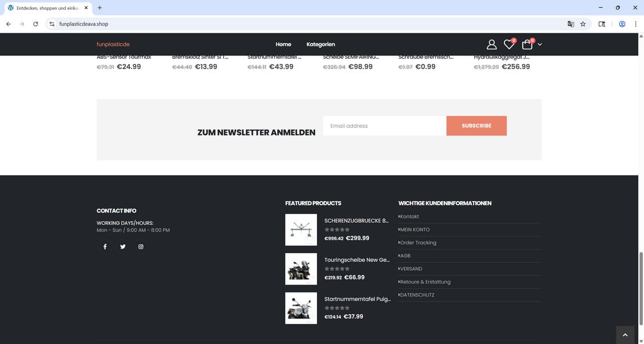Click the Email address newsletter field
This screenshot has height=344, width=644.
(x=383, y=126)
